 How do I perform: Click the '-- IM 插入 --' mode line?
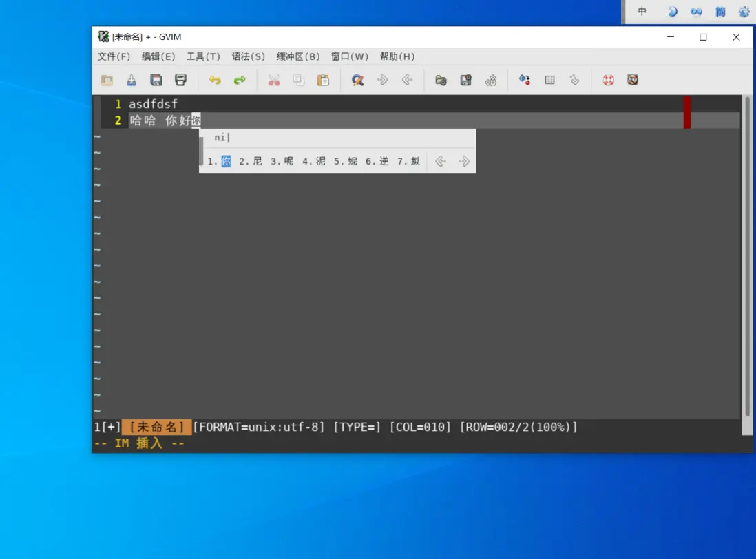click(139, 443)
